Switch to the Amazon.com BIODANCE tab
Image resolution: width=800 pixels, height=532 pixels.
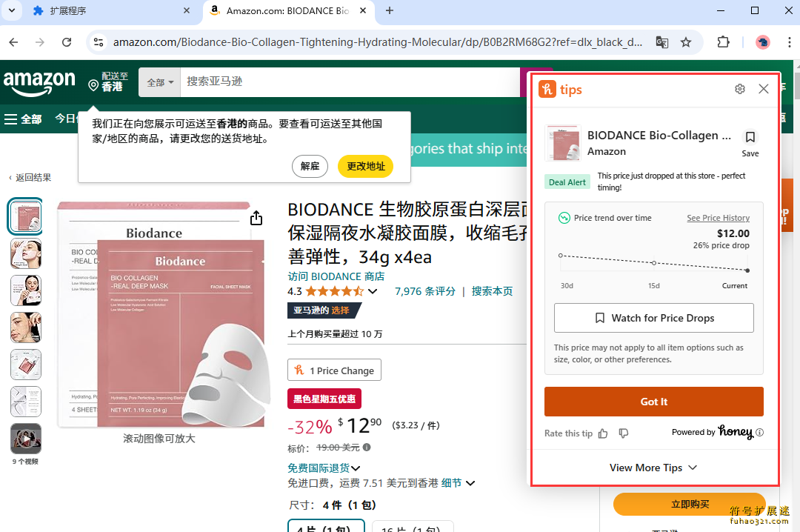289,10
